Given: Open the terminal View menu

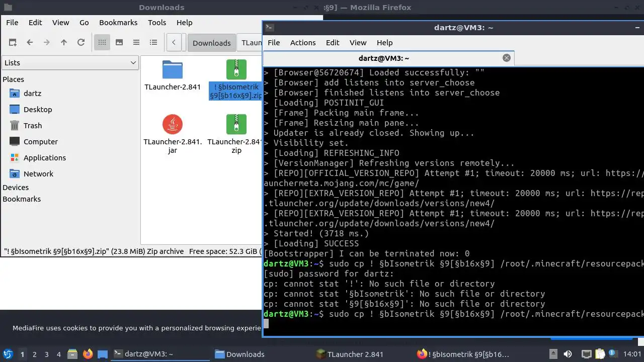Looking at the screenshot, I should tap(358, 43).
